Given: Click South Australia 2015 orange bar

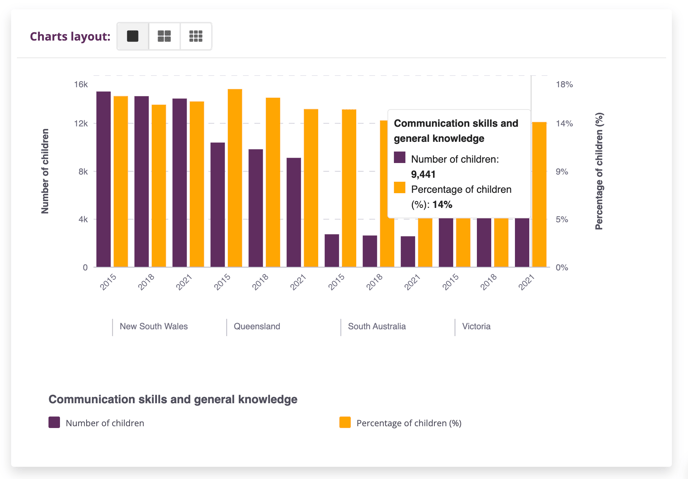Looking at the screenshot, I should coord(349,188).
